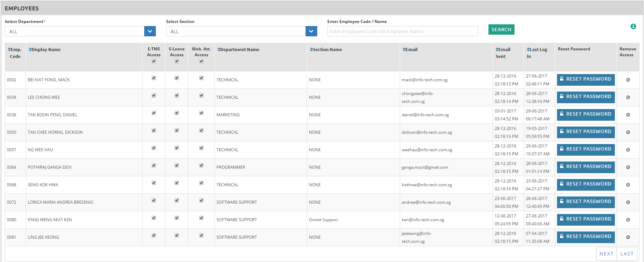644x262 pixels.
Task: Reset password for NG WEE HAU
Action: 586,150
